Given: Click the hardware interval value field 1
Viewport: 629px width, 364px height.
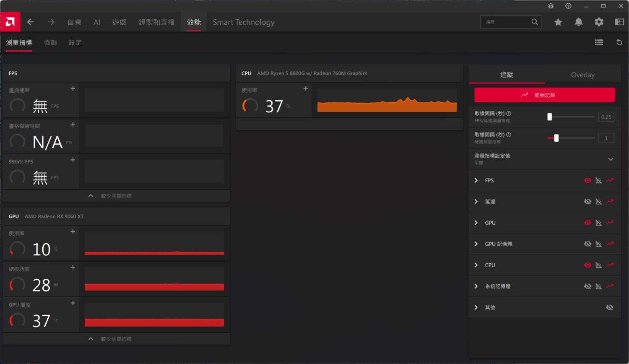Looking at the screenshot, I should tap(606, 138).
